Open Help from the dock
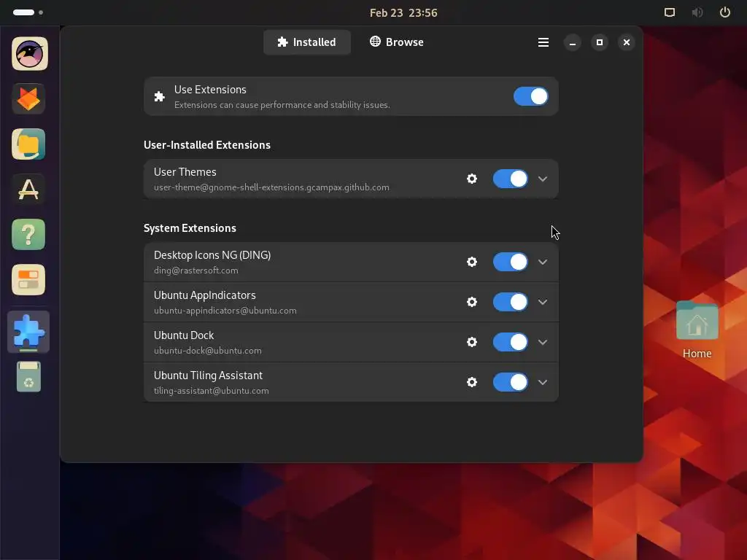Image resolution: width=747 pixels, height=560 pixels. coord(28,234)
